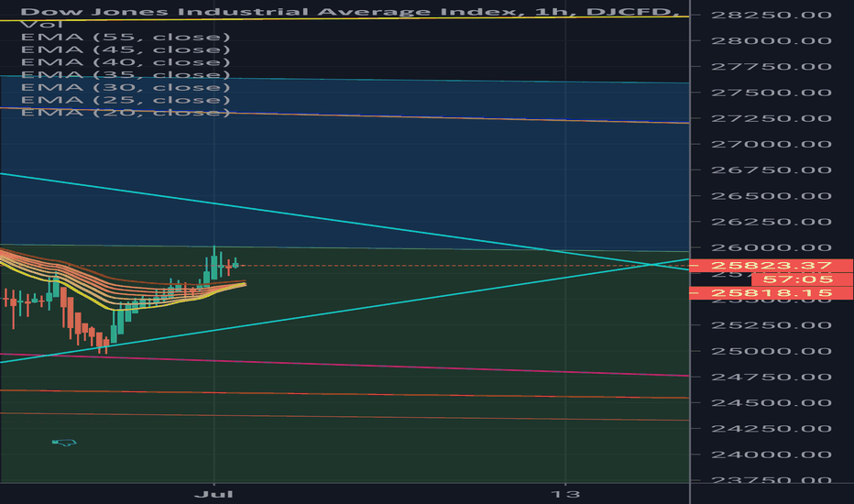Image resolution: width=854 pixels, height=504 pixels.
Task: Click the 26750.00 price axis label
Action: coord(772,170)
